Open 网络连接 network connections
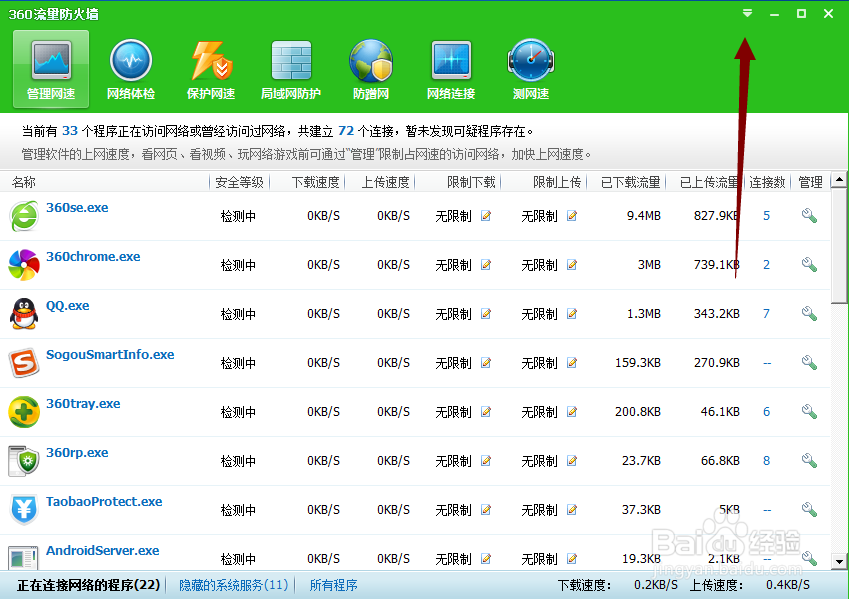 tap(451, 69)
